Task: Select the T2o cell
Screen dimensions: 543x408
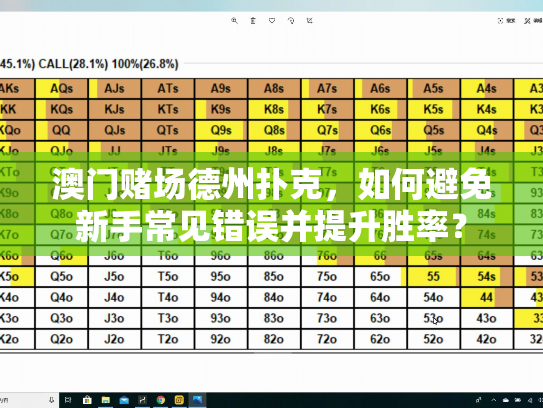Action: pos(168,339)
